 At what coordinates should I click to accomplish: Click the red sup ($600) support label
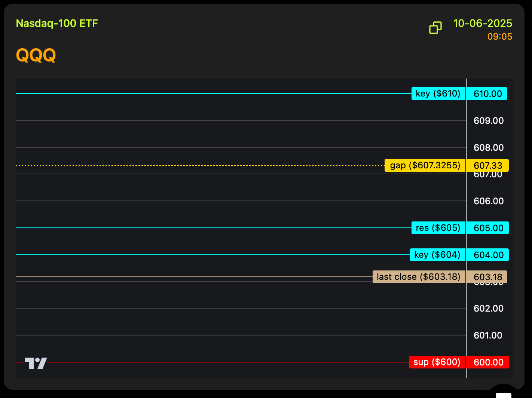tap(437, 362)
